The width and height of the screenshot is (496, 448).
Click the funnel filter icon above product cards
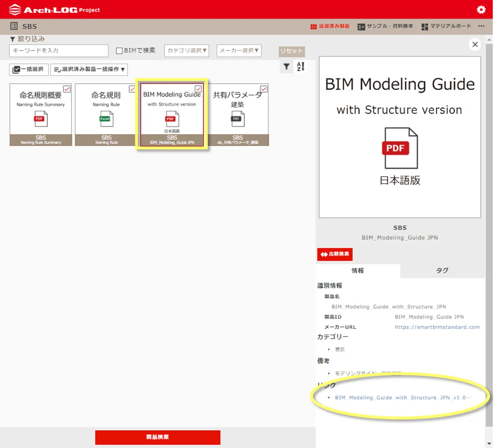[x=286, y=67]
